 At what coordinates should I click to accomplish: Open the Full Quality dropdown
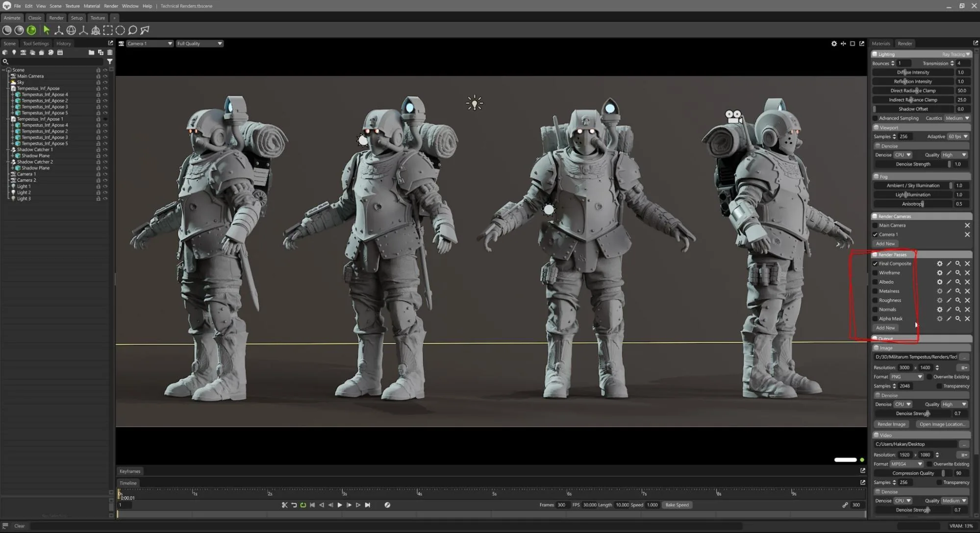tap(200, 44)
